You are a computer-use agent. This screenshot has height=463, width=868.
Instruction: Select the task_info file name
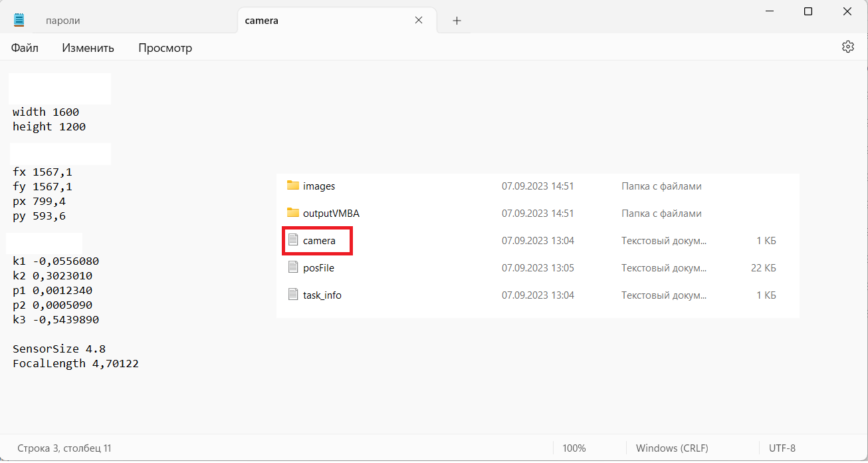click(x=322, y=295)
